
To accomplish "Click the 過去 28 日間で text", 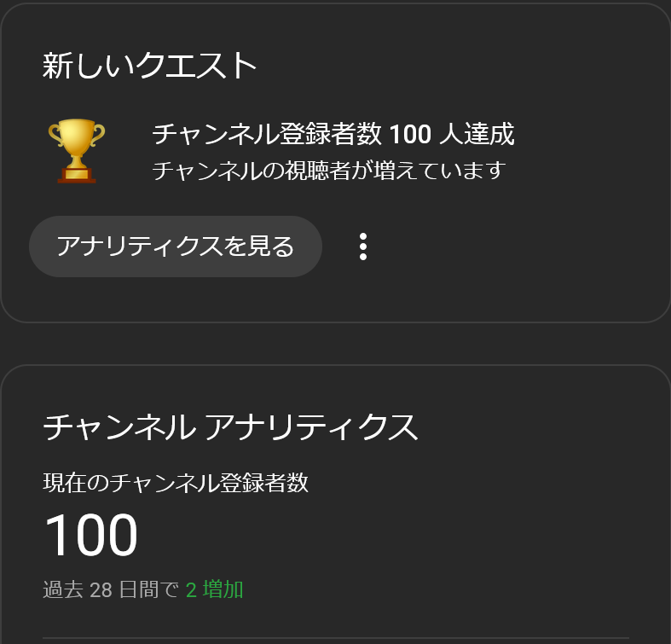I will 111,589.
